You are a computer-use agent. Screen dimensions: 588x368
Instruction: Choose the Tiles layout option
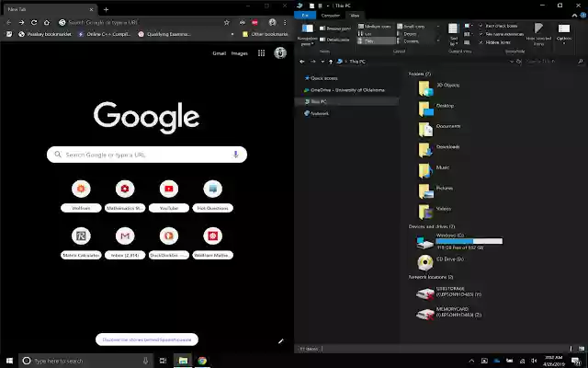point(376,40)
